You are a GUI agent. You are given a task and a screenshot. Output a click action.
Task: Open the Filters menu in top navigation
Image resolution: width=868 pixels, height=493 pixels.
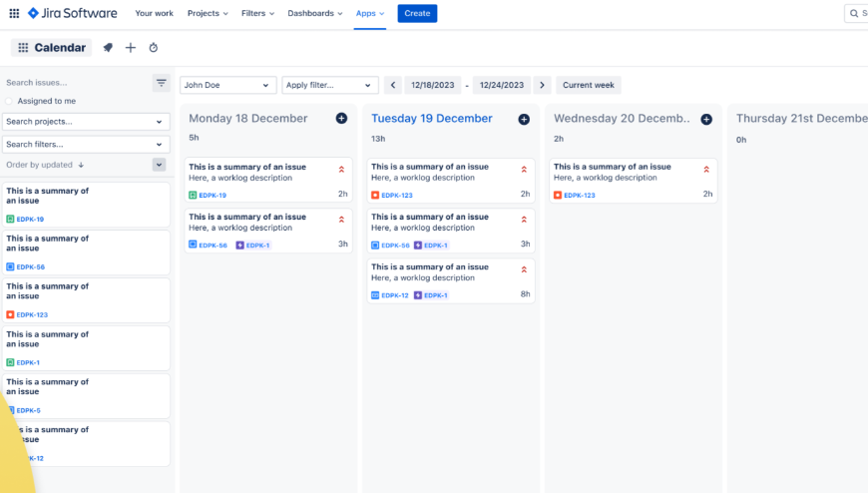[x=258, y=14]
